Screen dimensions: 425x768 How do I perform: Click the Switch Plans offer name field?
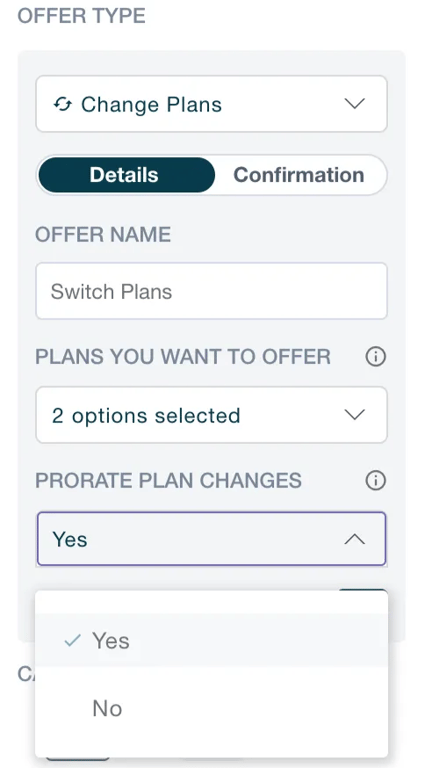click(212, 291)
